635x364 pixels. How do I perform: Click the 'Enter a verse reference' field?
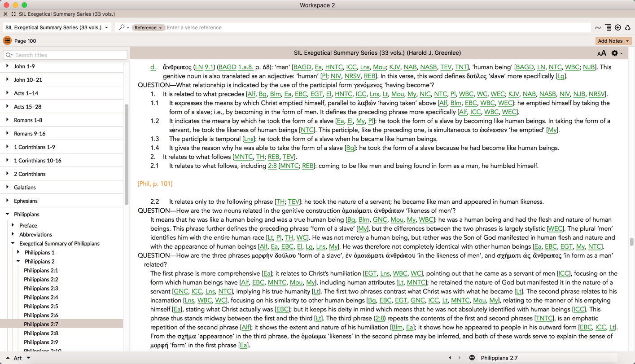(x=377, y=28)
